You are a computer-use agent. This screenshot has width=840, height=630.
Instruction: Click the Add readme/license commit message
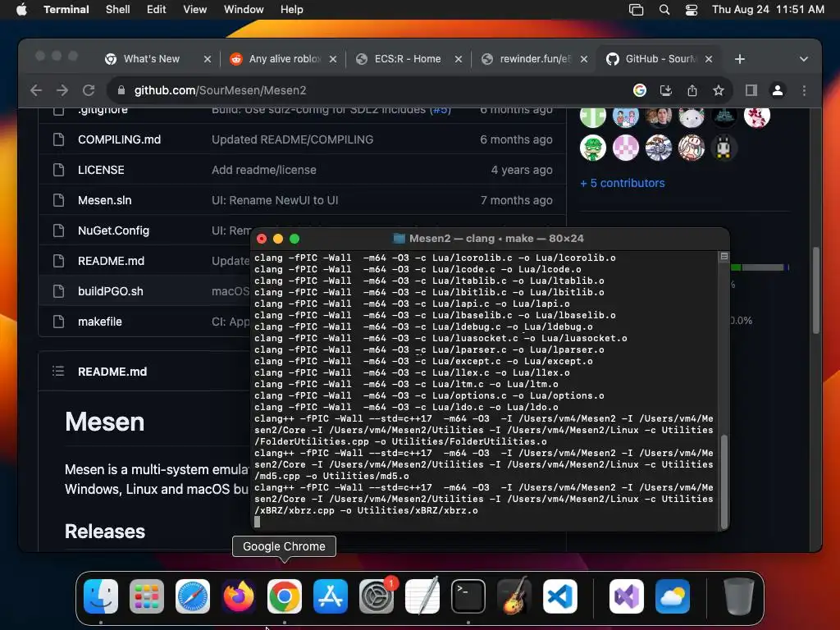point(264,170)
